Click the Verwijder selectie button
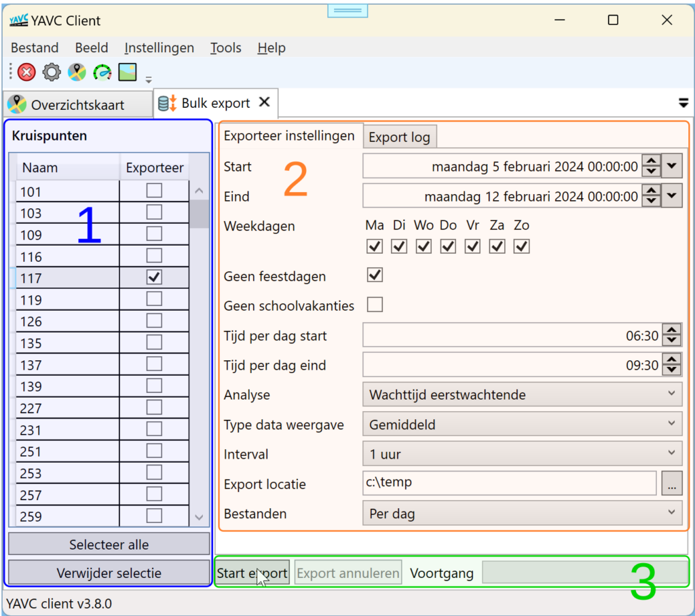The height and width of the screenshot is (616, 695). point(109,573)
